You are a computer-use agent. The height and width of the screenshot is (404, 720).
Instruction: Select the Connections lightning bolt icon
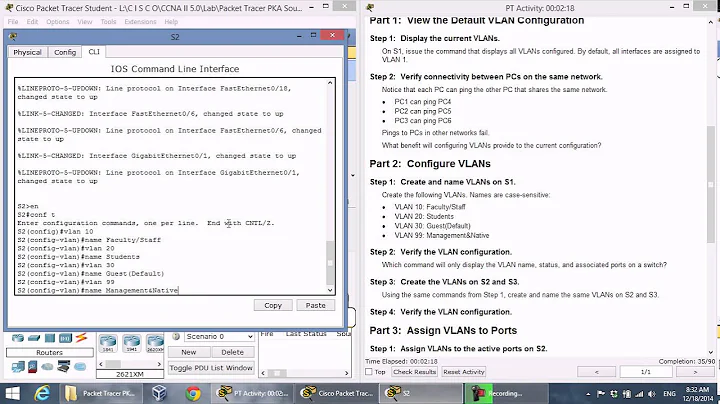81,338
